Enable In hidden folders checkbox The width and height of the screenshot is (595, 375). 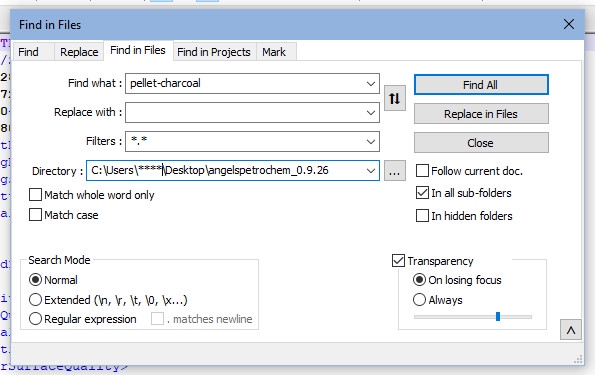pos(422,216)
